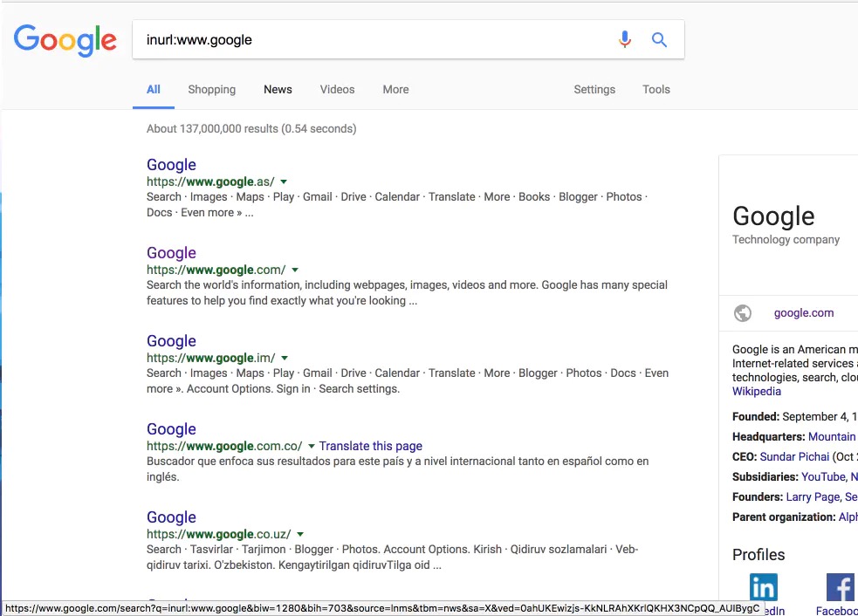
Task: Click the Google logo
Action: 65,40
